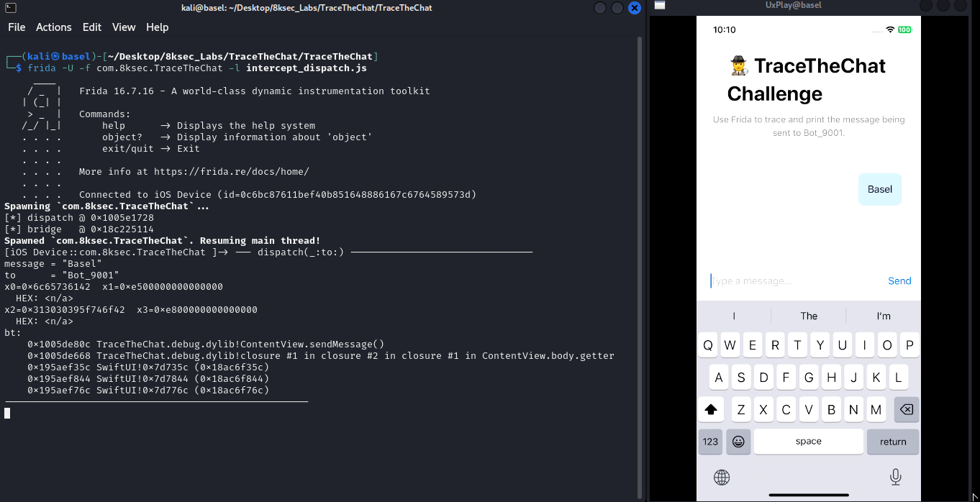Click the 10:10 clock in phone status bar
The width and height of the screenshot is (980, 502).
[x=725, y=30]
